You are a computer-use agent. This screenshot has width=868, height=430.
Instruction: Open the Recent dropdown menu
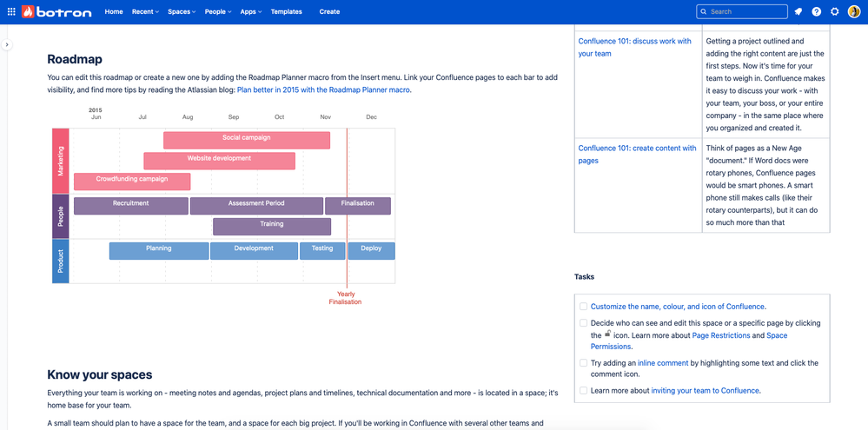(x=145, y=11)
